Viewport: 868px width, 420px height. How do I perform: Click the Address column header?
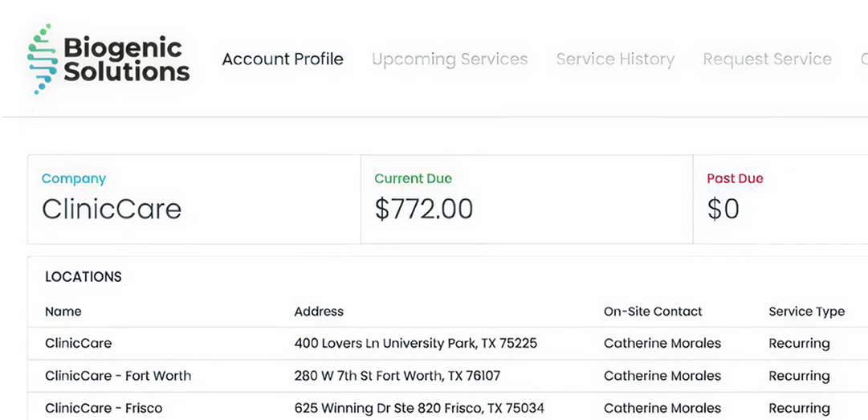[319, 312]
